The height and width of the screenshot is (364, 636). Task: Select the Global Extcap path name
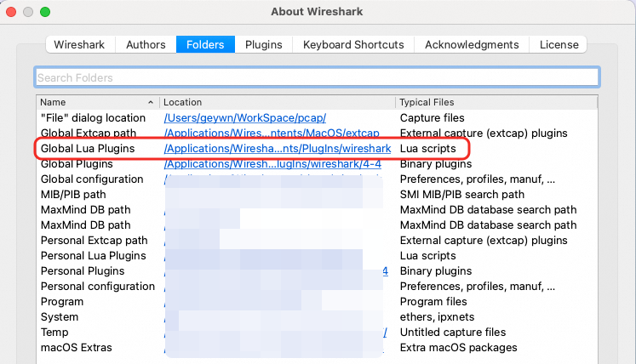coord(89,134)
